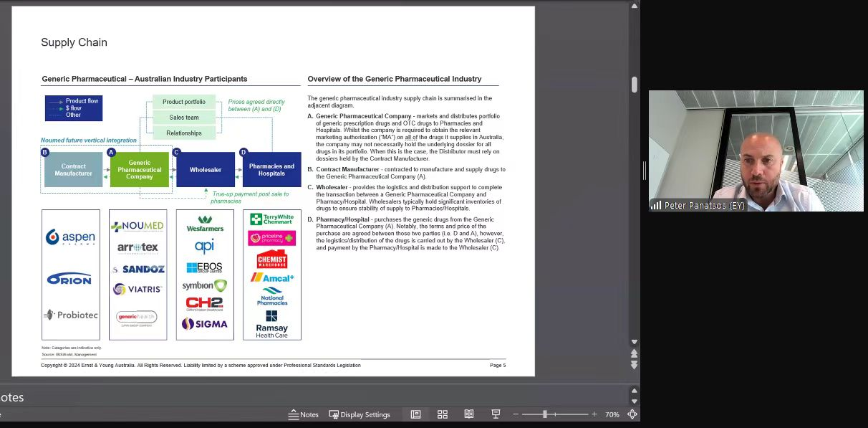Click the 'Page 5' footer text
The height and width of the screenshot is (428, 868).
pyautogui.click(x=498, y=366)
